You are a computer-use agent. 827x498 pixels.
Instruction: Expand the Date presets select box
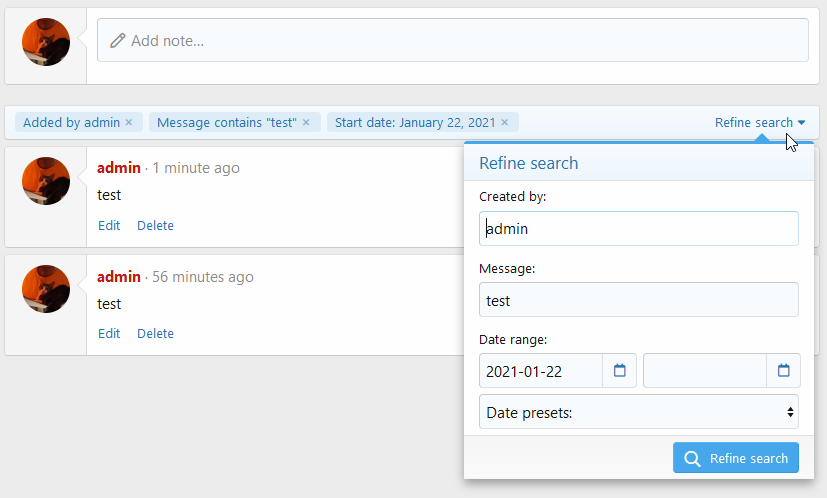coord(638,411)
